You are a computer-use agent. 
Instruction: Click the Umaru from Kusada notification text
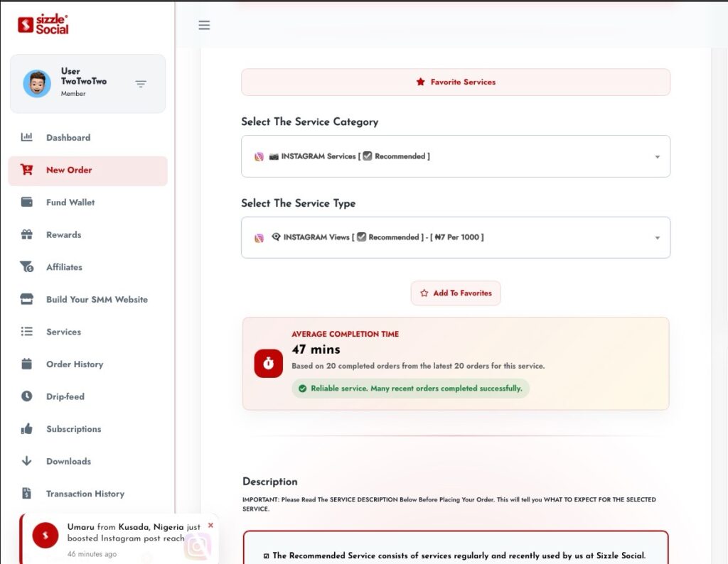click(134, 533)
